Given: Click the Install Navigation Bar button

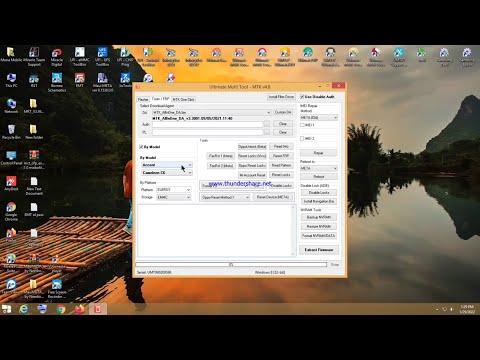Looking at the screenshot, I should pyautogui.click(x=319, y=201).
